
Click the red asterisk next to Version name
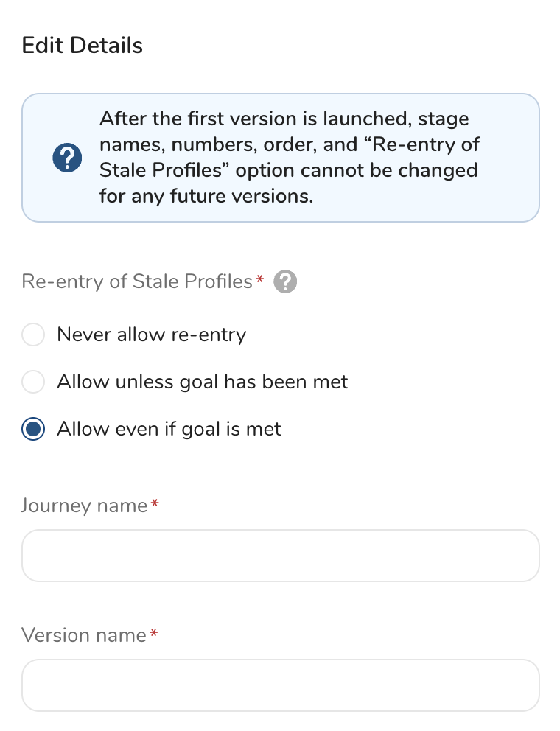click(154, 634)
